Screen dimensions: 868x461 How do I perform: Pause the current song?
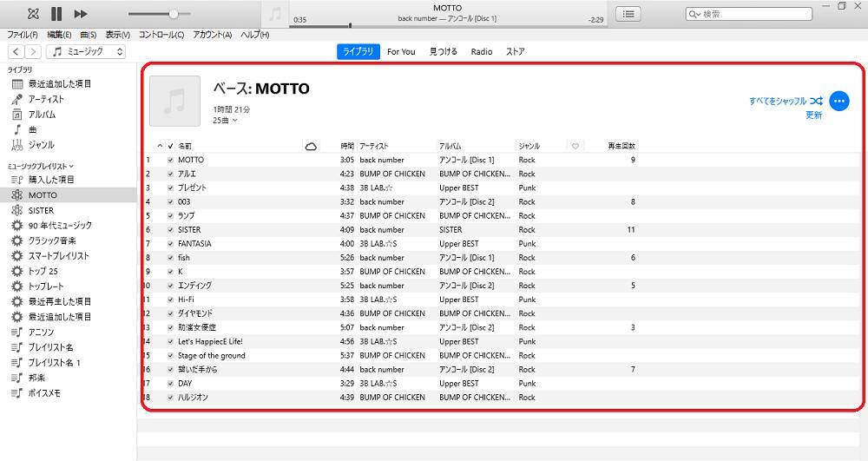pyautogui.click(x=56, y=14)
